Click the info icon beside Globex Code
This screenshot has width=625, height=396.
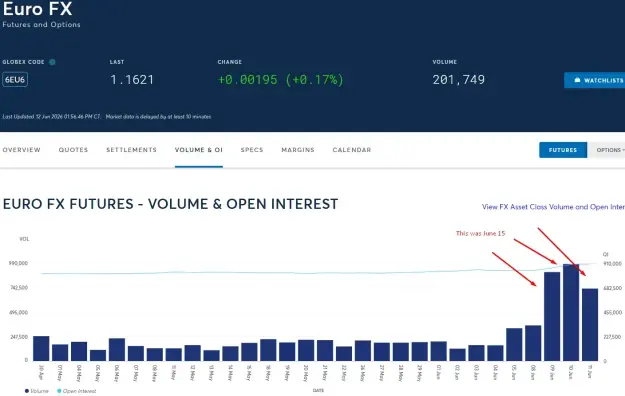click(52, 62)
